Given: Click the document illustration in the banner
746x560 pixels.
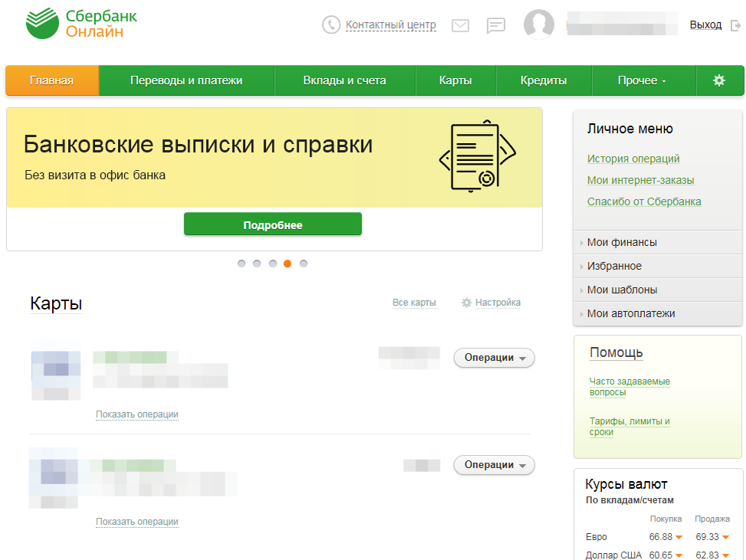Looking at the screenshot, I should [478, 156].
